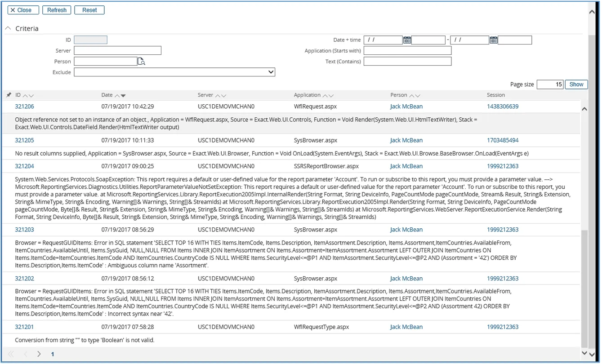Focus the Server input field

pos(117,50)
